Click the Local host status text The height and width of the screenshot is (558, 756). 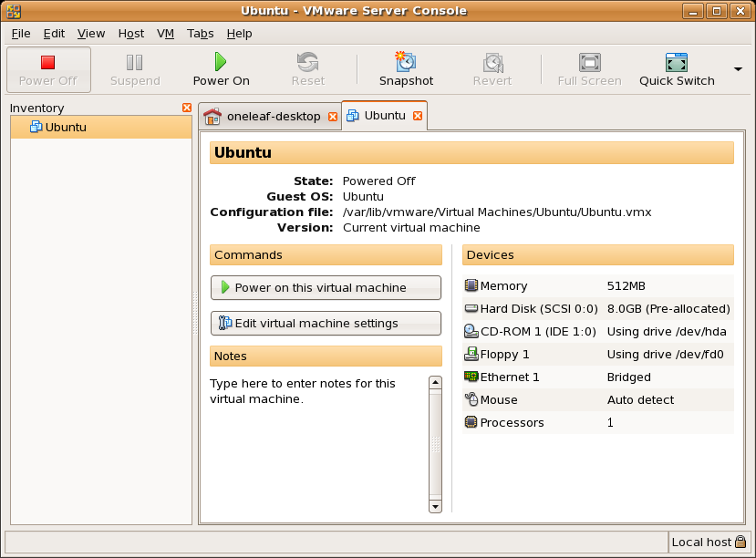(701, 542)
